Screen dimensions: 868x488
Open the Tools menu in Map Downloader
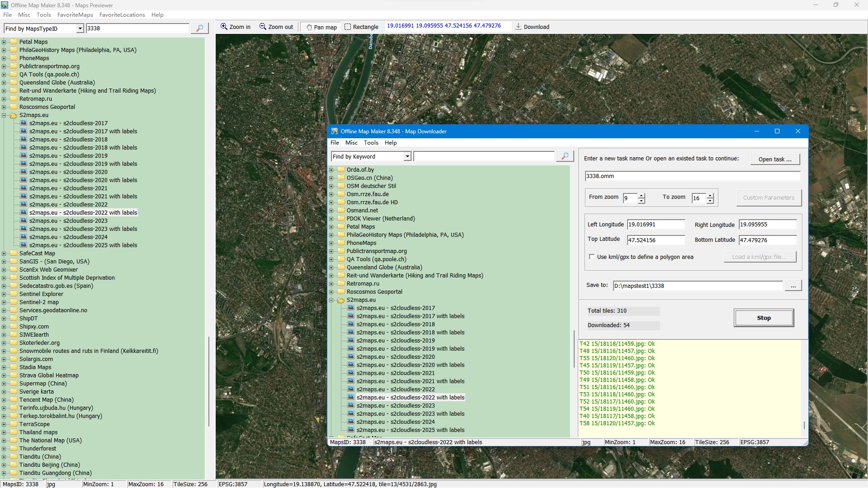point(371,143)
